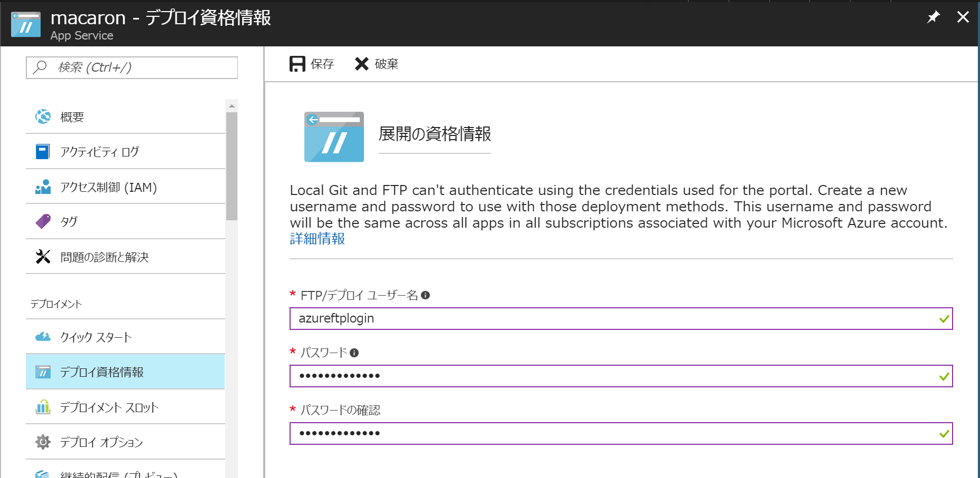Open the 概要 overview menu item
This screenshot has height=478, width=980.
click(x=126, y=116)
